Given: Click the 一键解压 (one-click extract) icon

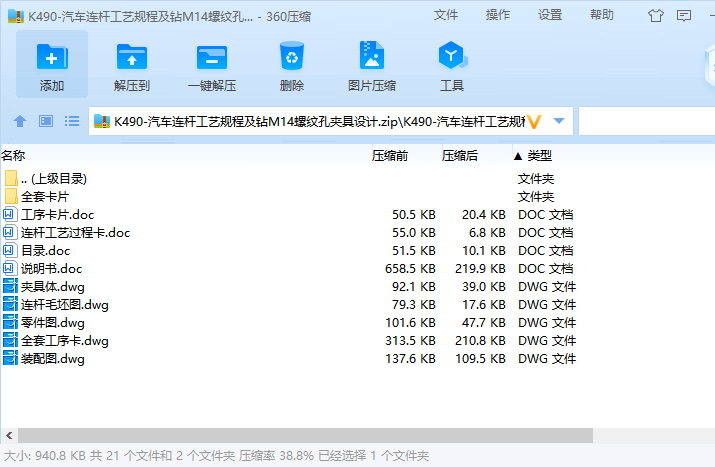Looking at the screenshot, I should (x=212, y=57).
